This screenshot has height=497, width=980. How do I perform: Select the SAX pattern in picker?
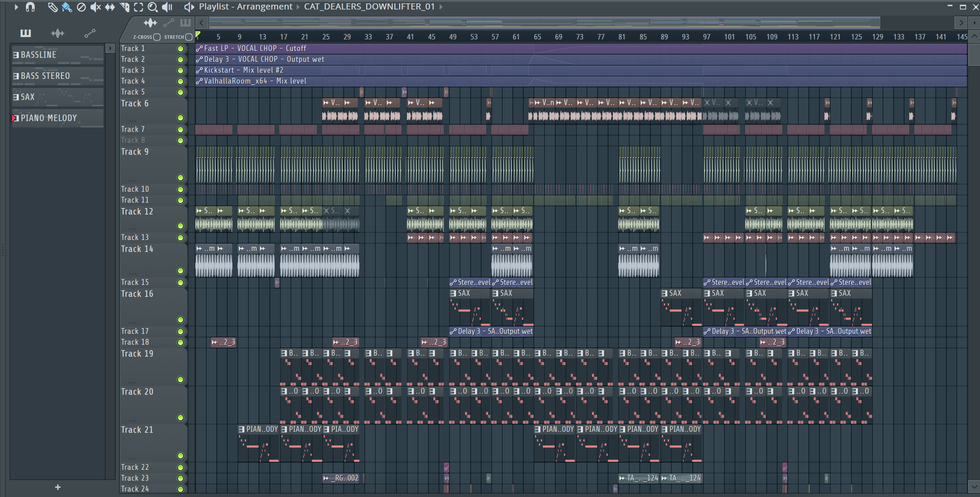coord(58,97)
